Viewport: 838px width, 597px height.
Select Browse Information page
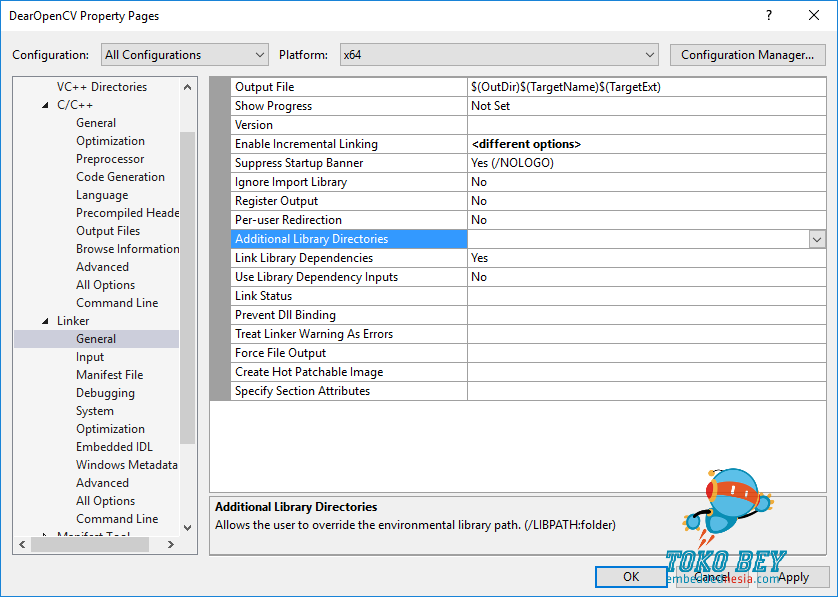[127, 249]
